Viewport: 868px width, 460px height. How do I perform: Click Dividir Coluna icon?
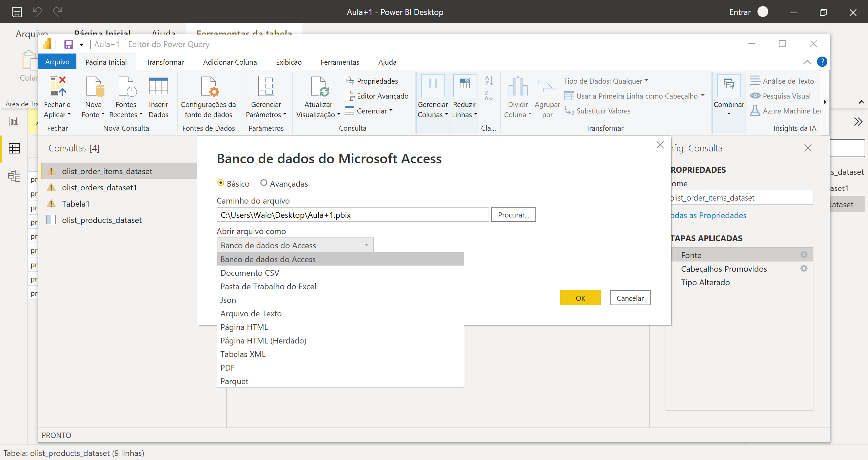[x=518, y=86]
